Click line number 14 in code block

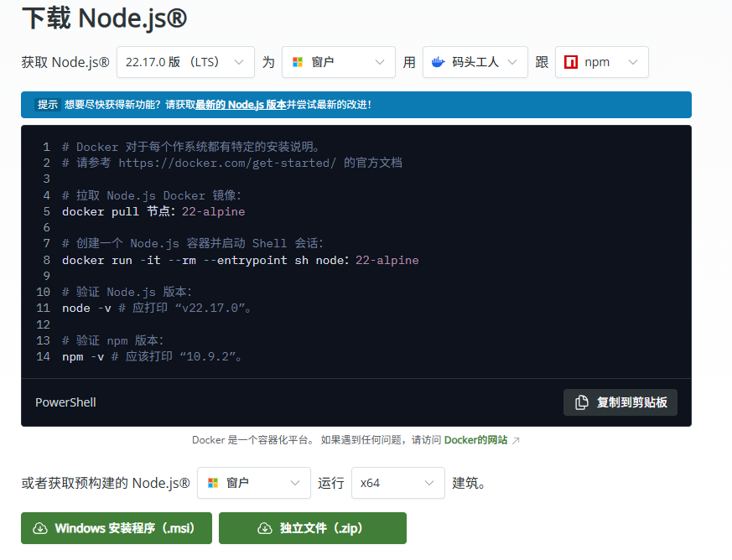tap(43, 356)
